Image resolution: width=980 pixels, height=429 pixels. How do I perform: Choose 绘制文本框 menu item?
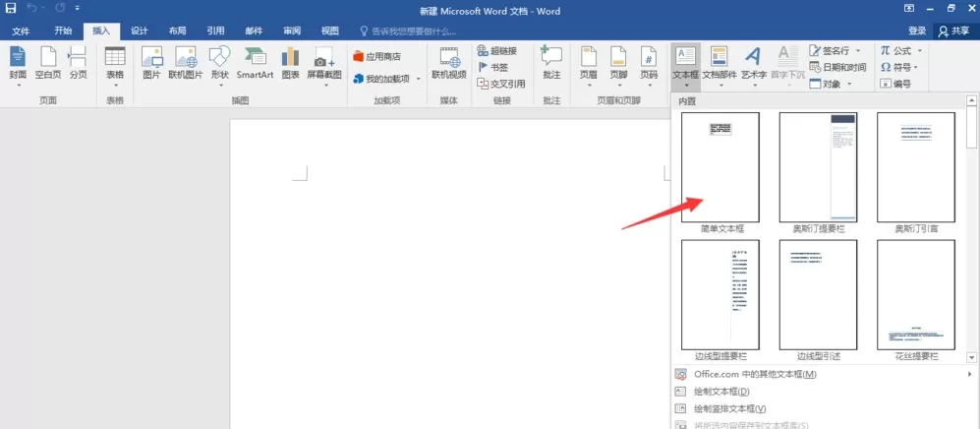(x=824, y=392)
